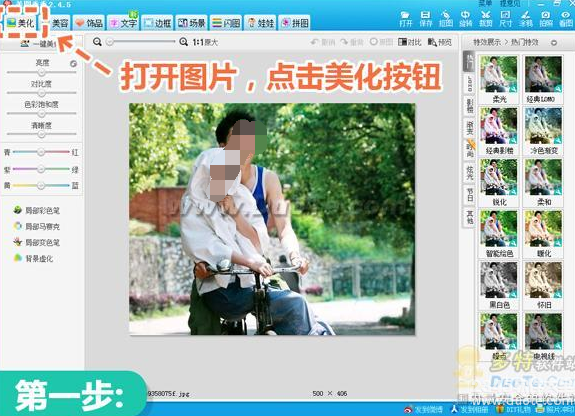Switch to the 文字 tab
The width and height of the screenshot is (575, 416).
click(124, 23)
